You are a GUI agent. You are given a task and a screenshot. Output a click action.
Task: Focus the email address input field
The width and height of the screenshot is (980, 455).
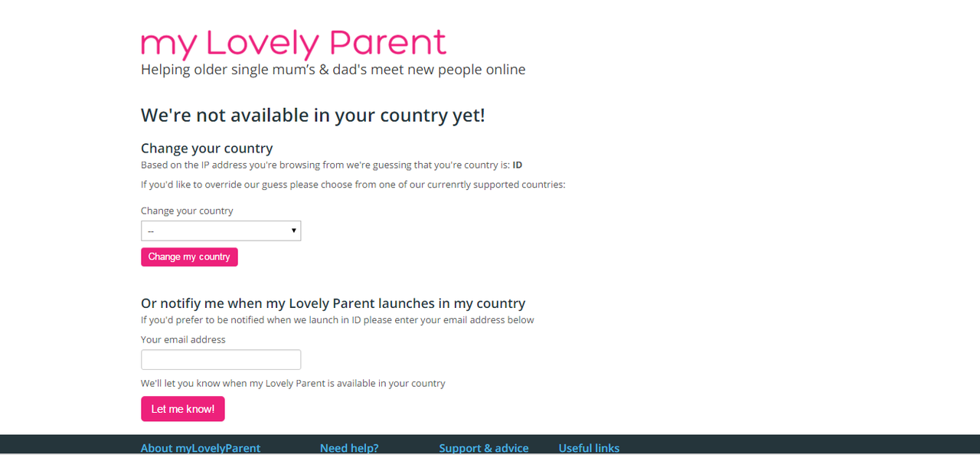coord(220,359)
